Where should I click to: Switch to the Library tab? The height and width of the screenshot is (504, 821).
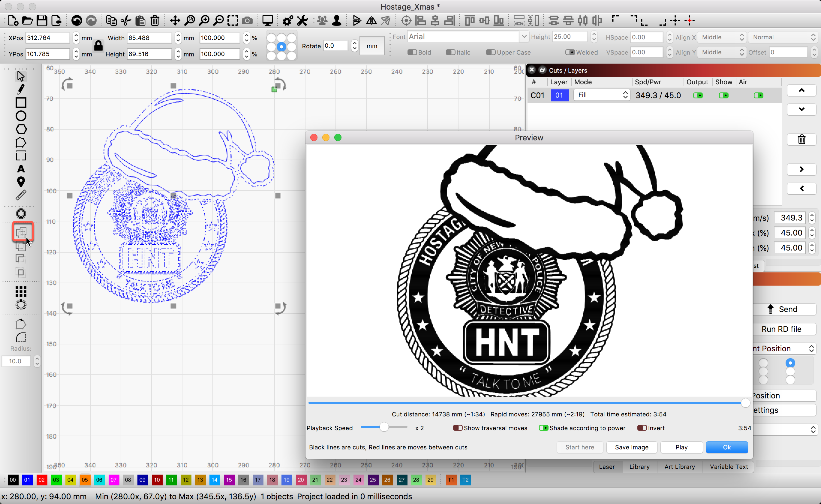tap(639, 467)
